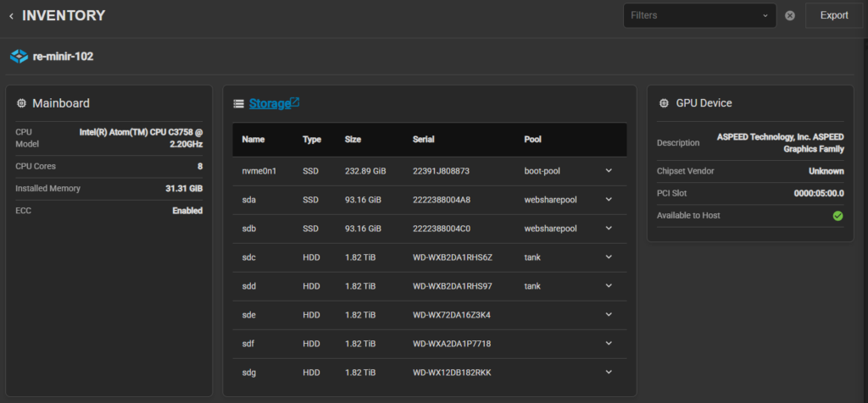Screen dimensions: 868x403
Task: Click the tank pool cell in sdc row
Action: 532,257
